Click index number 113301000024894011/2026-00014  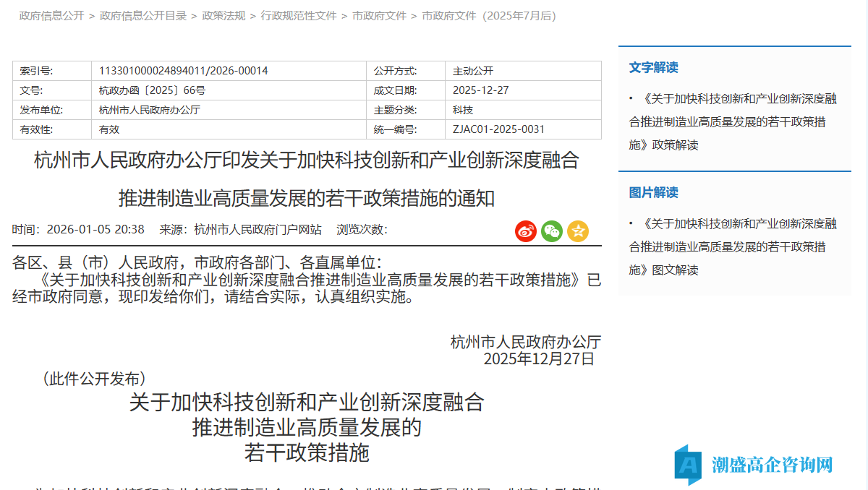(x=183, y=70)
